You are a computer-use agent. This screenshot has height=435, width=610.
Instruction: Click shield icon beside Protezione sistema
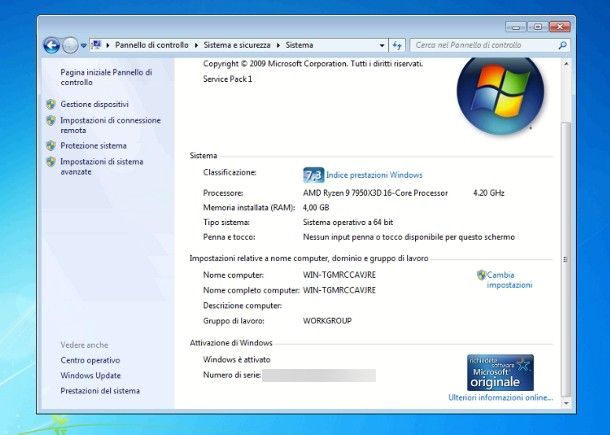tap(51, 146)
